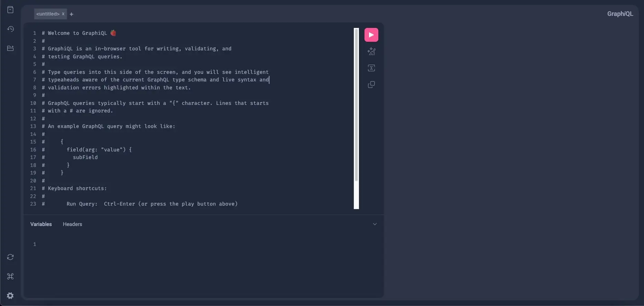Screen dimensions: 644x306
Task: Copy the query using the copy icon
Action: pyautogui.click(x=371, y=85)
